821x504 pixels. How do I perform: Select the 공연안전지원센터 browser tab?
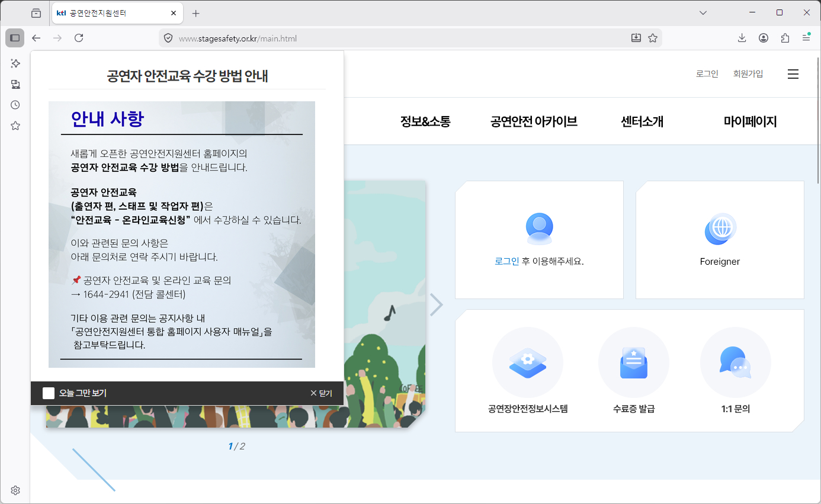(117, 13)
